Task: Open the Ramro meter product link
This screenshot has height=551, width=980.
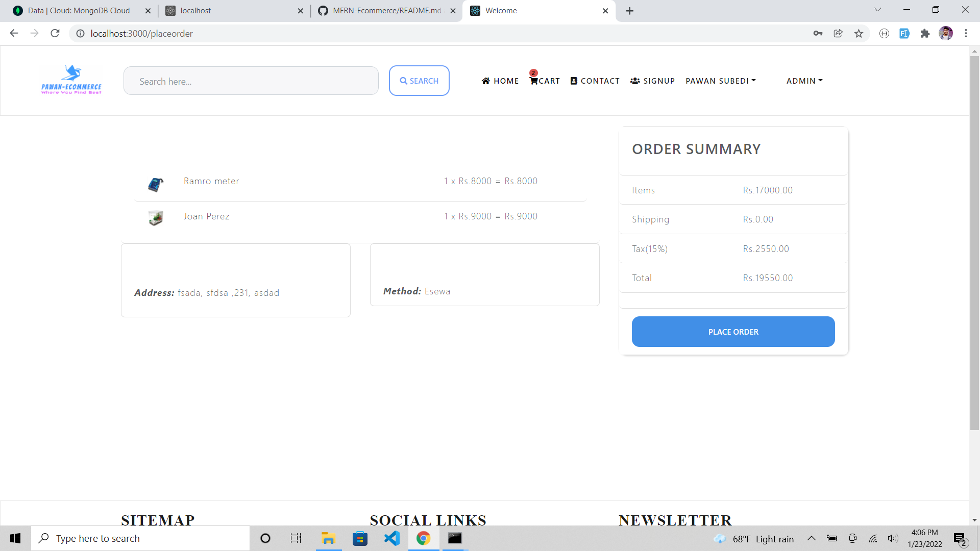Action: click(x=211, y=181)
